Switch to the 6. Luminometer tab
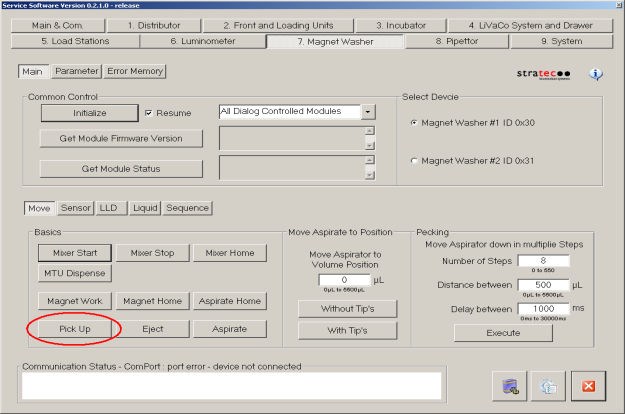625x414 pixels. 201,41
